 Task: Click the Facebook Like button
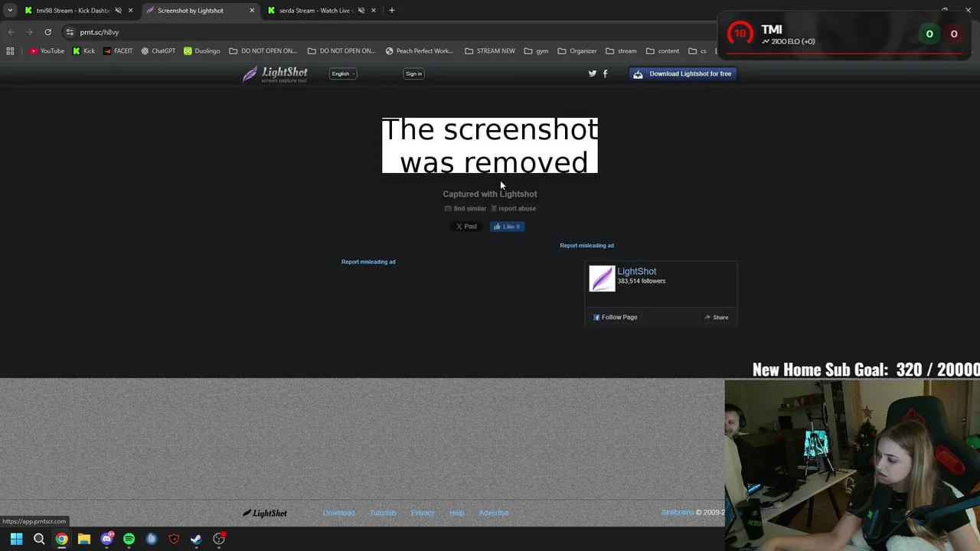click(507, 227)
